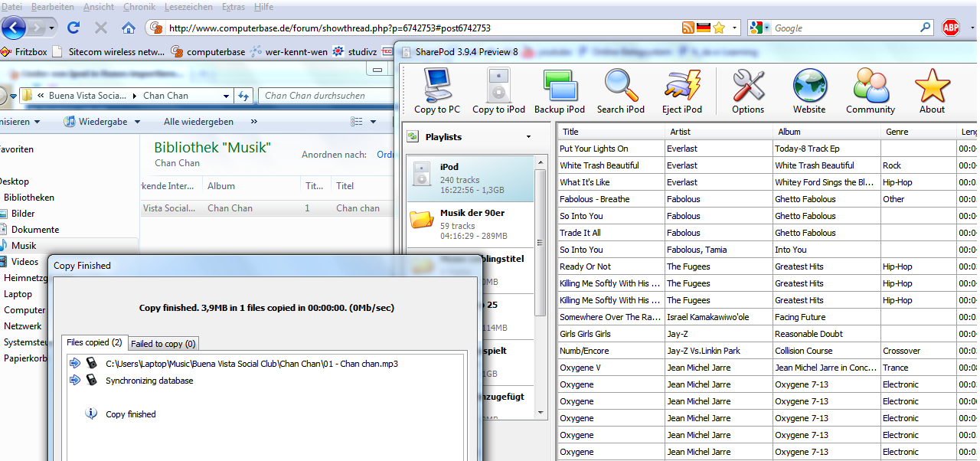The height and width of the screenshot is (461, 980).
Task: Bookmark the page with star icon
Action: click(x=719, y=28)
